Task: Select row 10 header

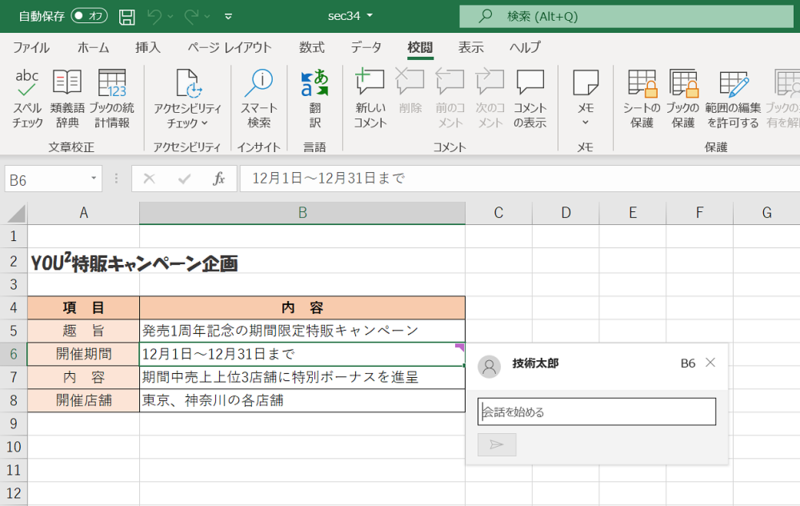Action: (x=14, y=447)
